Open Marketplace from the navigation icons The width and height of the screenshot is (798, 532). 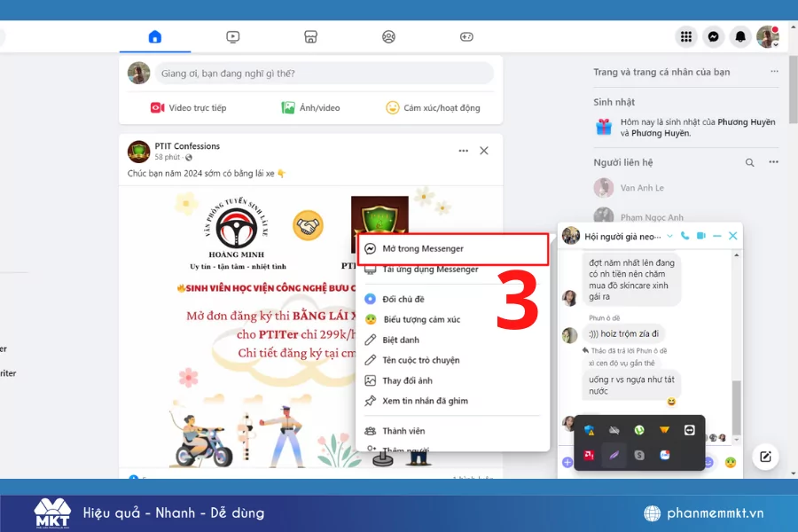(310, 36)
